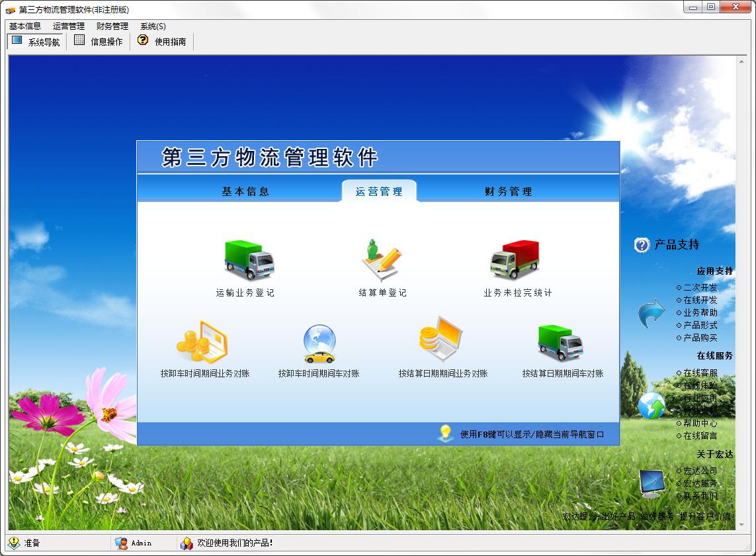
Task: Click the 结算单登记 label
Action: coord(382,293)
